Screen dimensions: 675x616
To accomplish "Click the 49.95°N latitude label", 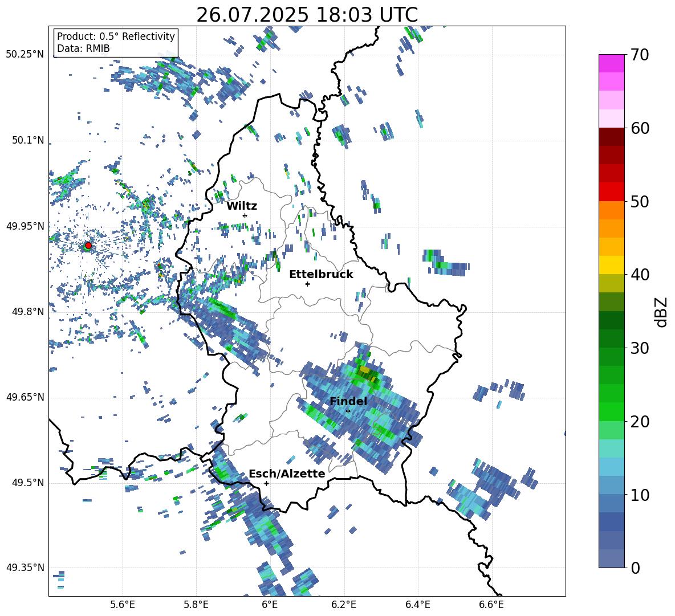I will point(25,226).
